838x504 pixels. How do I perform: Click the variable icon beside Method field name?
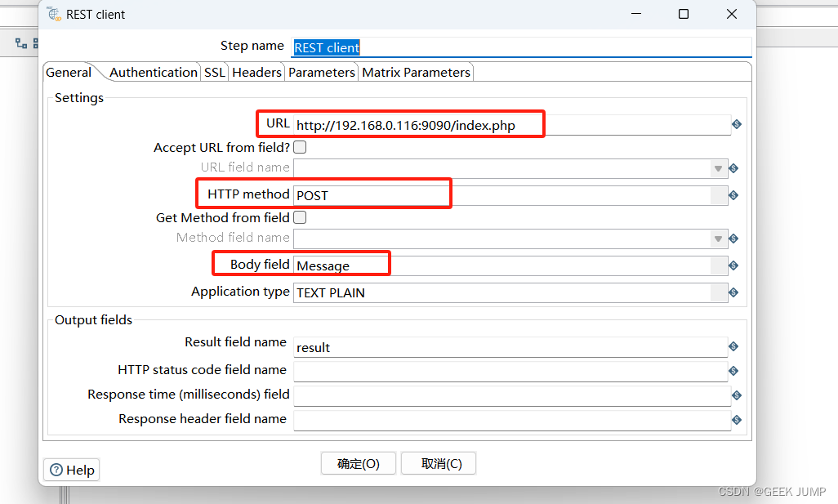[733, 239]
